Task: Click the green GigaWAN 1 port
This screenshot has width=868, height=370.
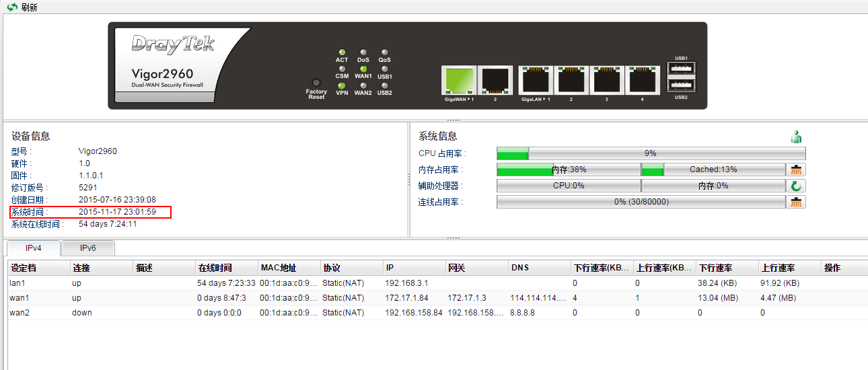Action: pos(459,81)
